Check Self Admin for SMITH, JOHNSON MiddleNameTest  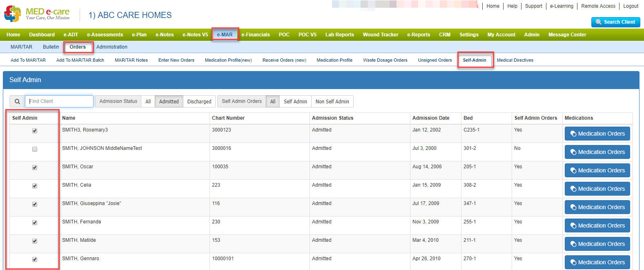click(x=35, y=149)
